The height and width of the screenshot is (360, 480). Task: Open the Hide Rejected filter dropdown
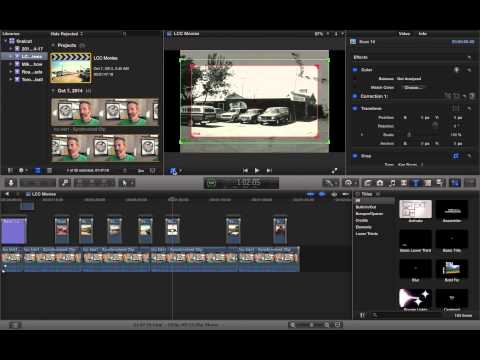[x=67, y=34]
